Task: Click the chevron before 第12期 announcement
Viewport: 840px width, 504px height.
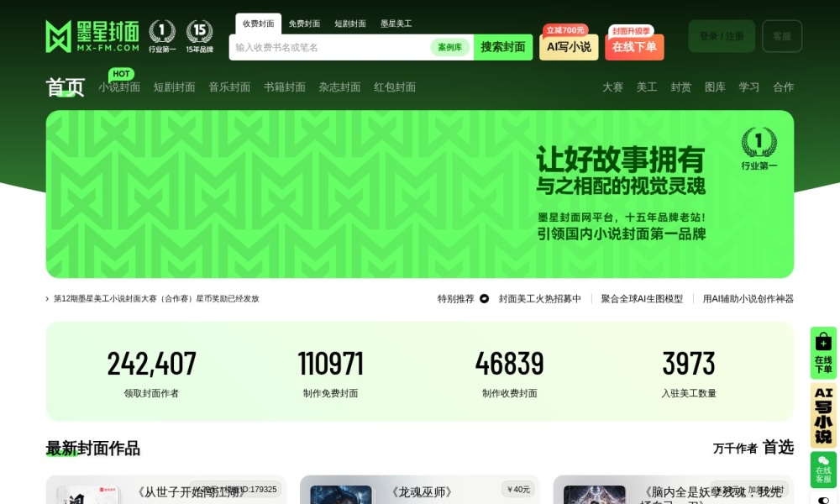Action: coord(47,299)
